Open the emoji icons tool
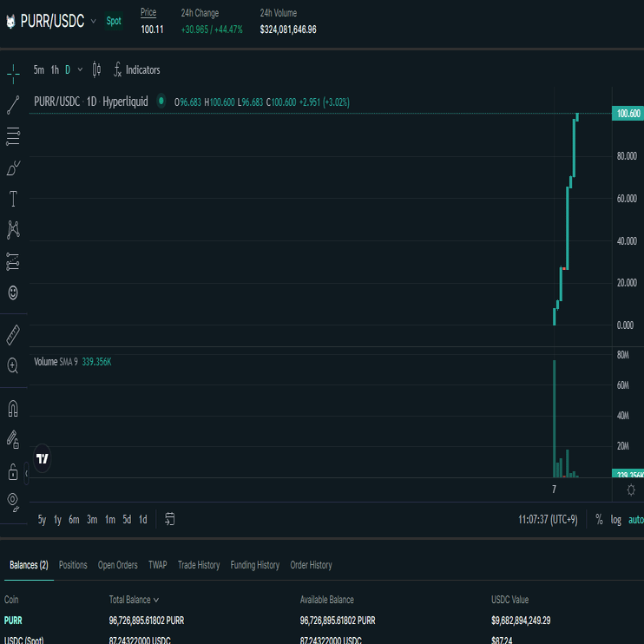Screen dimensions: 644x644 [x=13, y=292]
